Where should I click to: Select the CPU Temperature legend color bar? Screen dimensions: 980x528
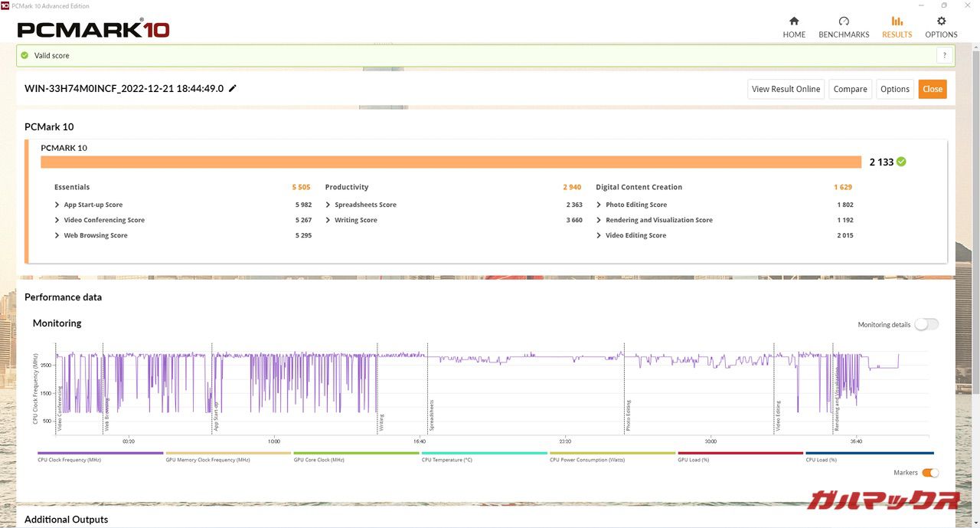point(484,453)
